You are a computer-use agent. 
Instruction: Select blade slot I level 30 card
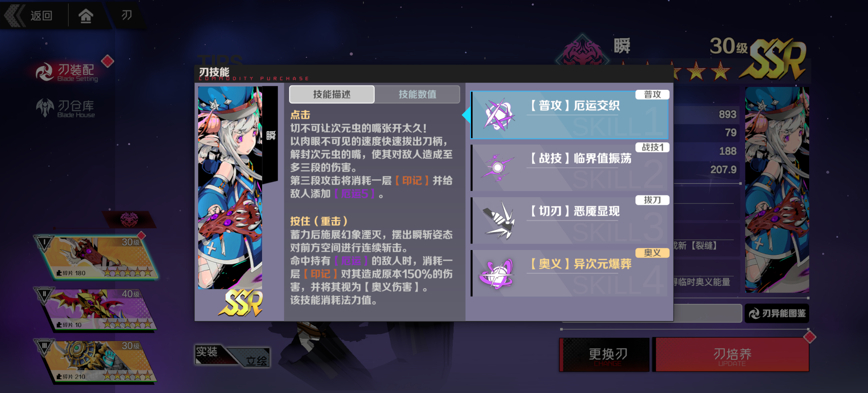[97, 257]
